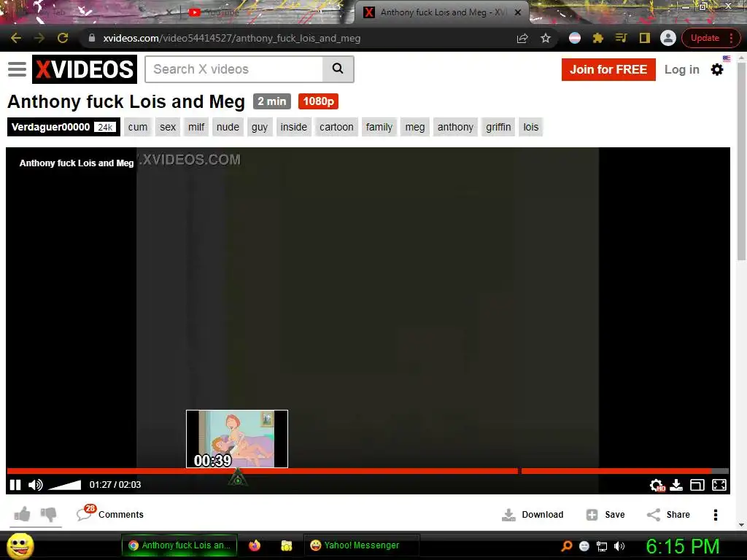Select the guy tag
The width and height of the screenshot is (747, 560).
[260, 127]
